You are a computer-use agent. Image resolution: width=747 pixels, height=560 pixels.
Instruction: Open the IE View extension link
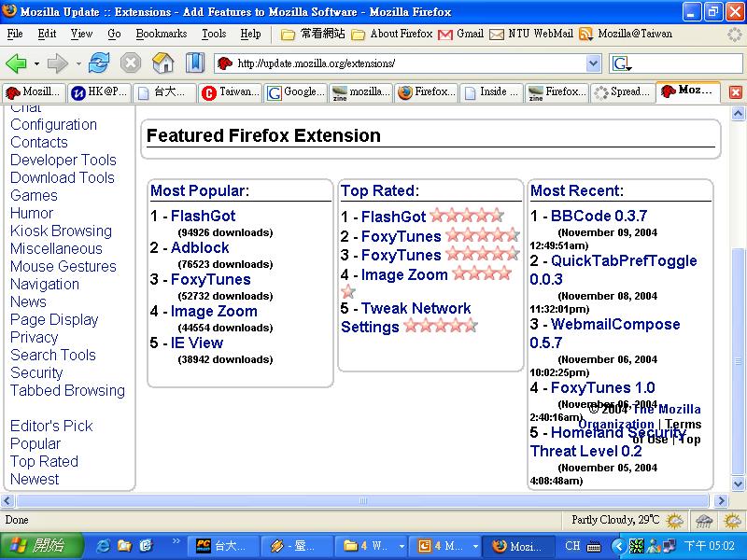tap(197, 343)
